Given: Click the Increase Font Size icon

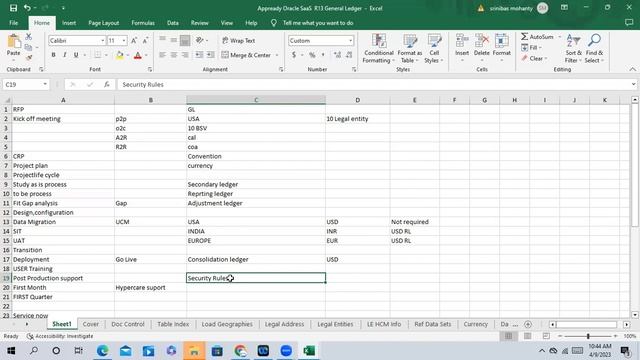Looking at the screenshot, I should click(x=134, y=40).
